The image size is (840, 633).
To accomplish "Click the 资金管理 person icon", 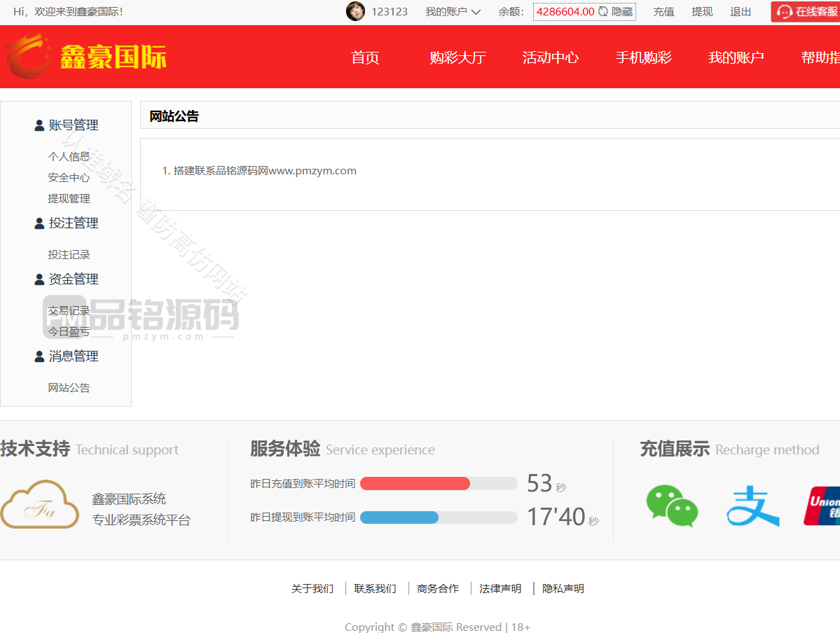I will 39,279.
